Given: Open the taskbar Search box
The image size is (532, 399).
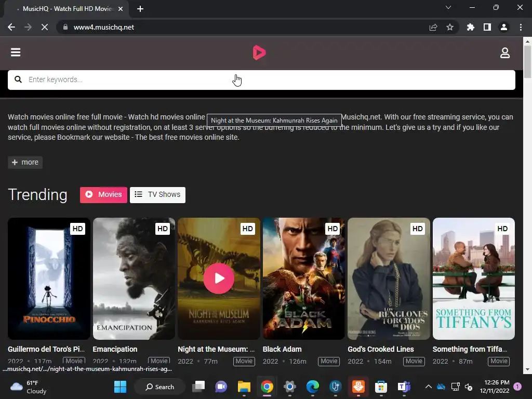Looking at the screenshot, I should (x=160, y=387).
